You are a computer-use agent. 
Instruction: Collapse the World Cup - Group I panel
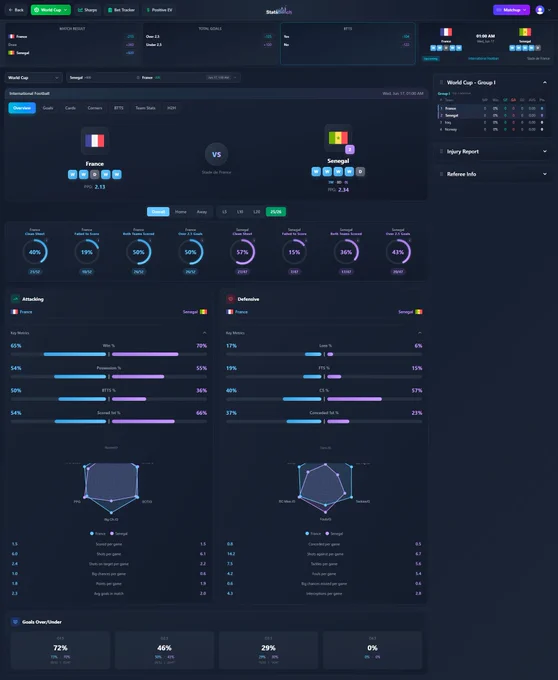click(545, 82)
